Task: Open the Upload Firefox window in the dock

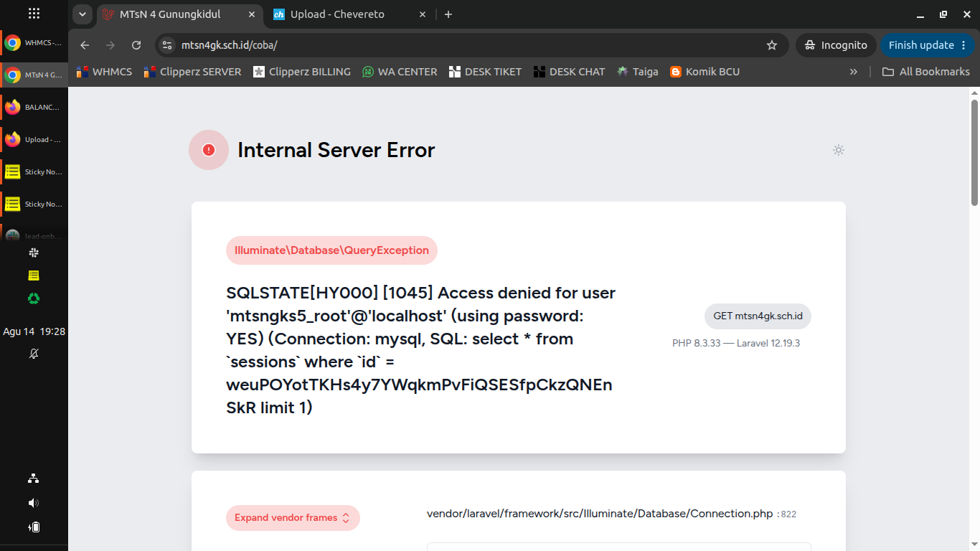Action: (34, 139)
